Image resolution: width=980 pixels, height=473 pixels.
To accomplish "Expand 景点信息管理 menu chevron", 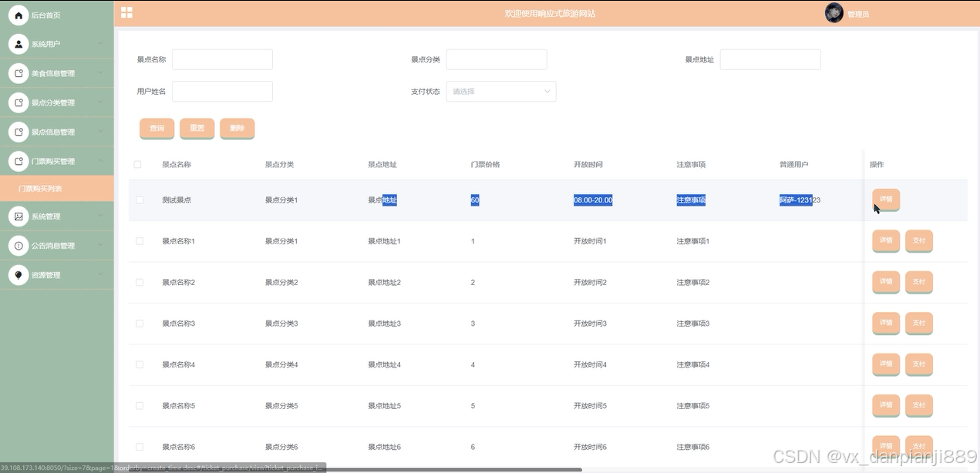I will tap(100, 131).
